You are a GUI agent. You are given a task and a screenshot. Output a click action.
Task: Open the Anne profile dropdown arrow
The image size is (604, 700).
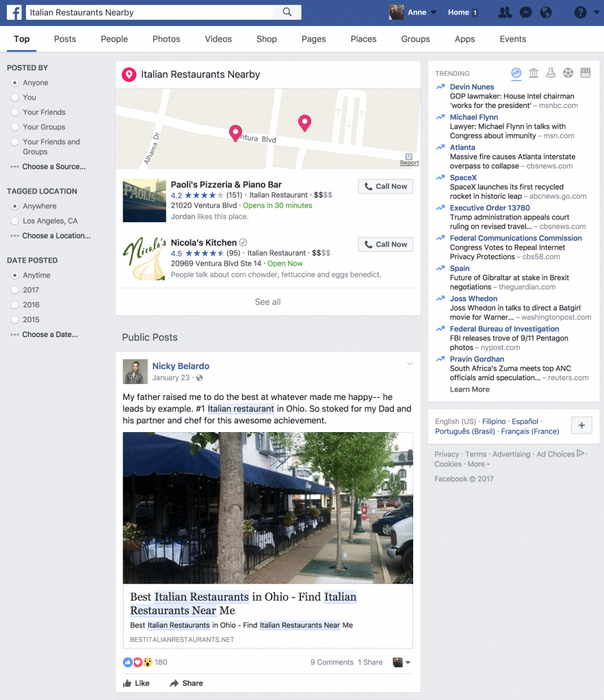tap(434, 12)
